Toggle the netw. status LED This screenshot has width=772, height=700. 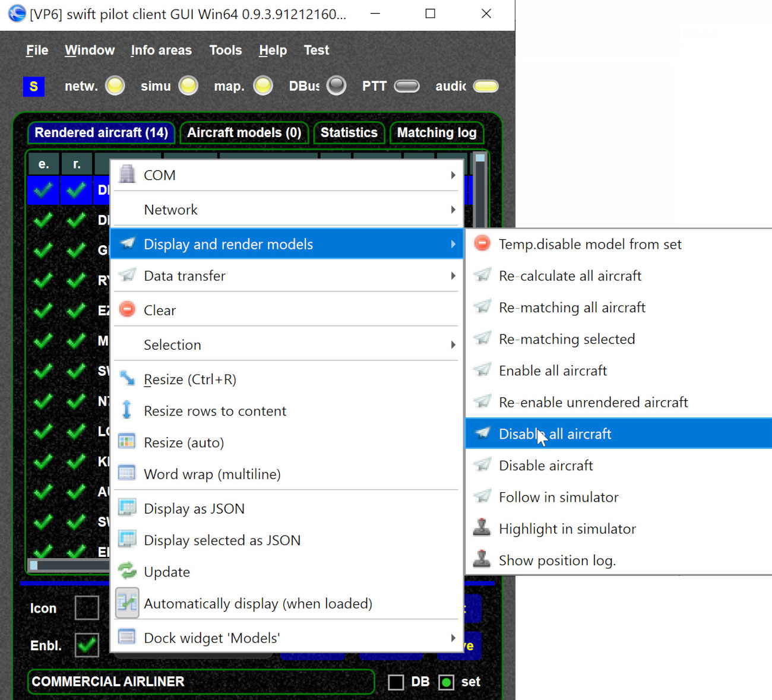tap(115, 86)
